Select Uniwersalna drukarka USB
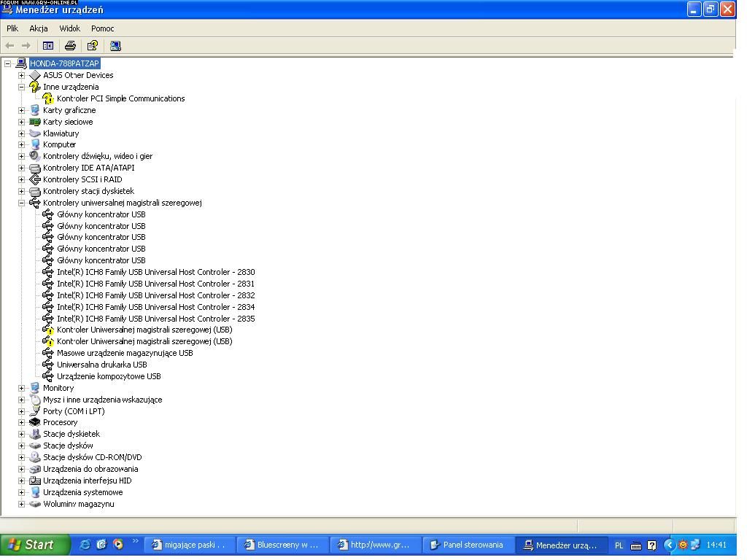 (x=102, y=365)
